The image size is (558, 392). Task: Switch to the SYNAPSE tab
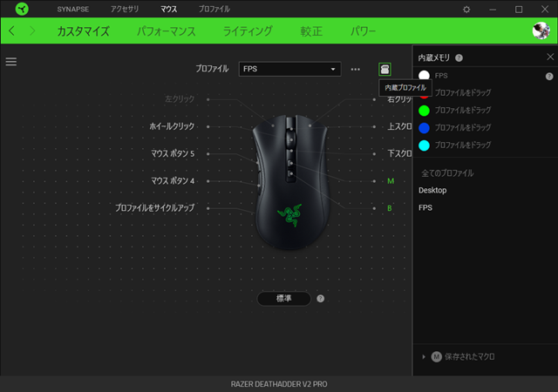point(73,10)
